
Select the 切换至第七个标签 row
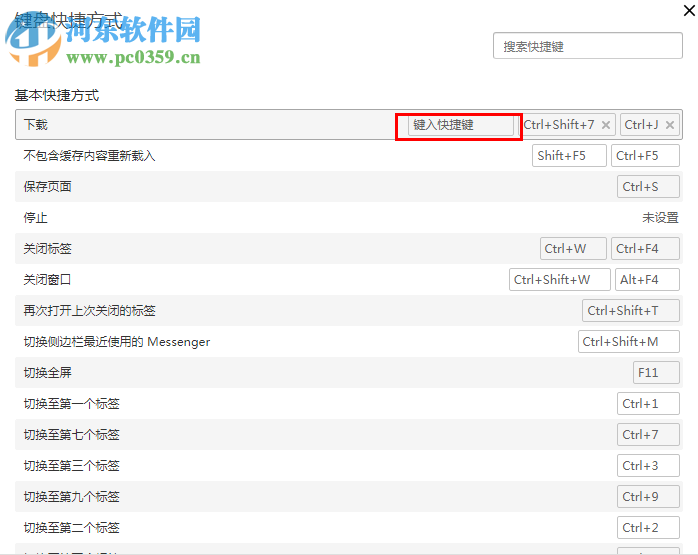[x=349, y=434]
